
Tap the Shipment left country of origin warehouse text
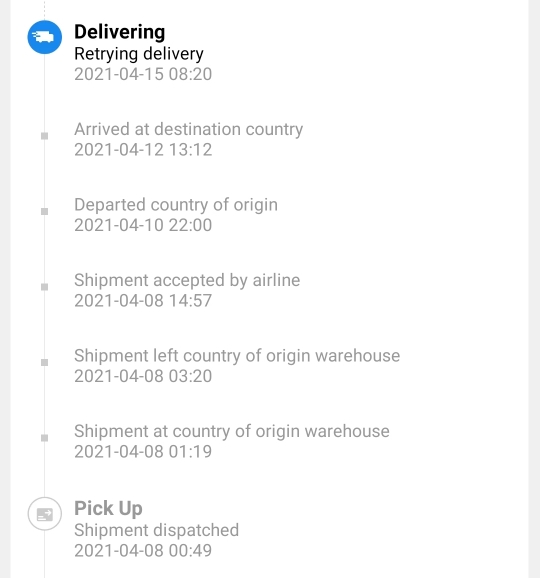point(237,356)
